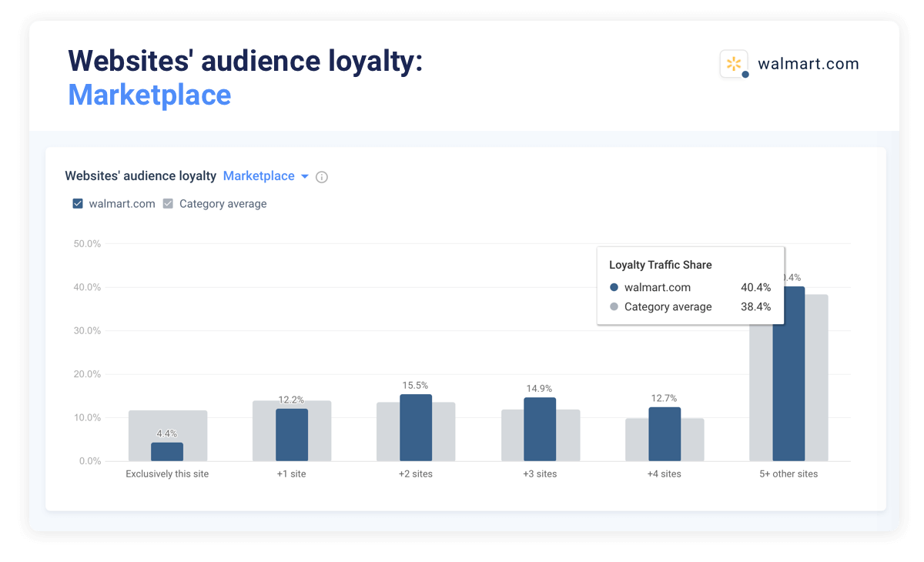
Task: Click the blue 12.7% bar for +4 sites
Action: pos(665,434)
